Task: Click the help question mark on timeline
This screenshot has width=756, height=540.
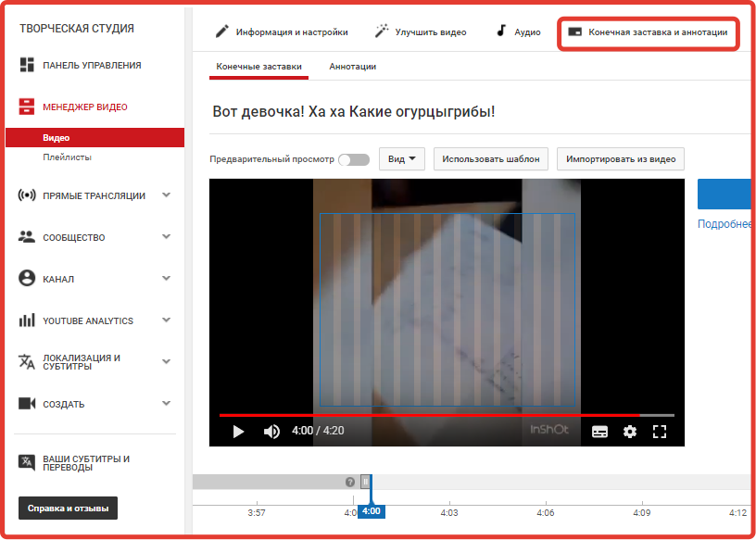Action: [350, 482]
